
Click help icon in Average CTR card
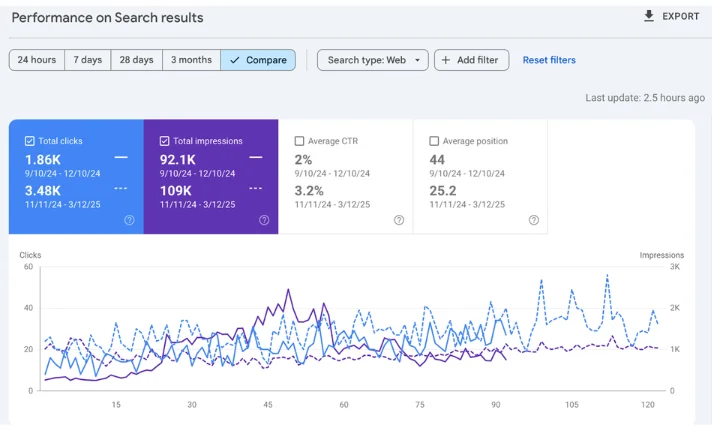coord(399,220)
